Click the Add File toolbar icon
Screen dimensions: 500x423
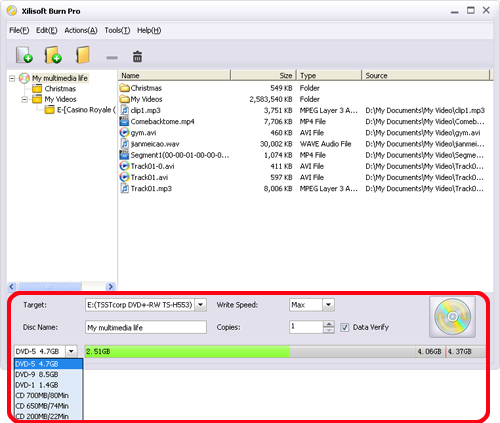tap(24, 55)
